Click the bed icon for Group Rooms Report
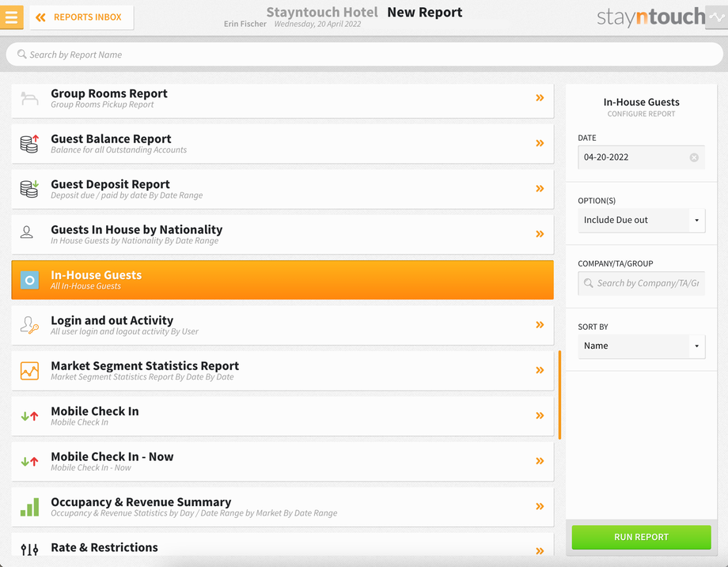728x567 pixels. point(29,98)
